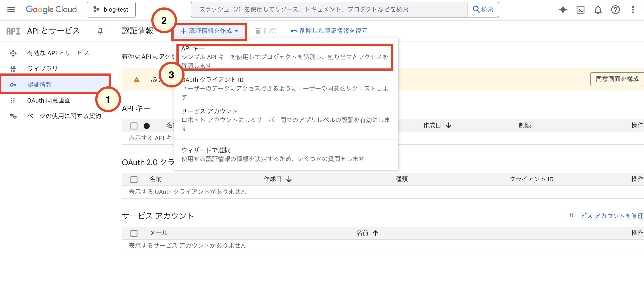The height and width of the screenshot is (283, 644).
Task: Click the 同意画面を構成 button
Action: 617,79
